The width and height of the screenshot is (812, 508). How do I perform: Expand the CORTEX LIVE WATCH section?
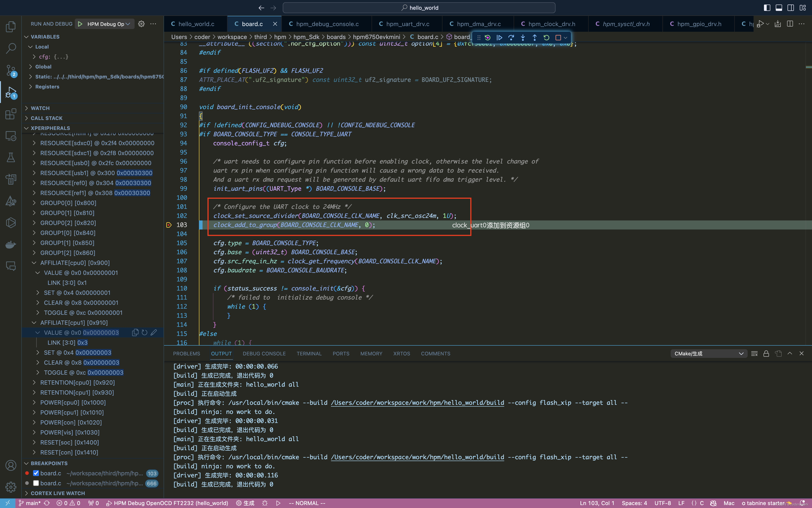(x=58, y=493)
